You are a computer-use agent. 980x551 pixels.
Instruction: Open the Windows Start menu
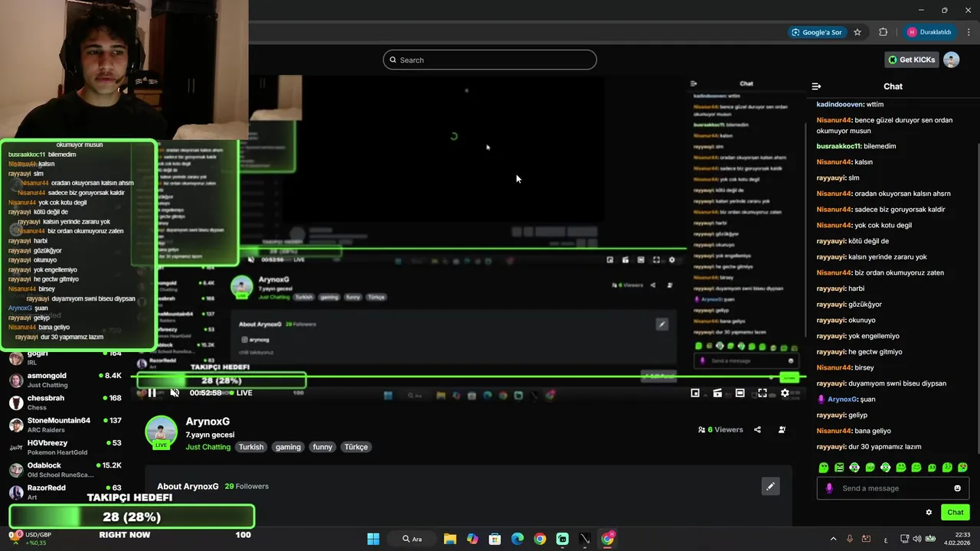(373, 539)
